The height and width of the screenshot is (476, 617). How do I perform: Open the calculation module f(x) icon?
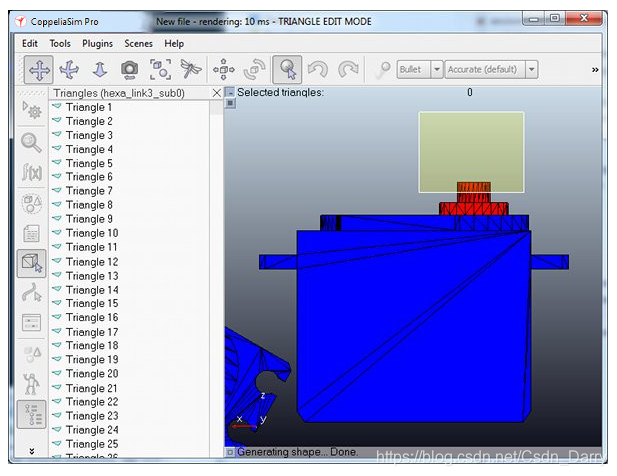click(x=31, y=172)
